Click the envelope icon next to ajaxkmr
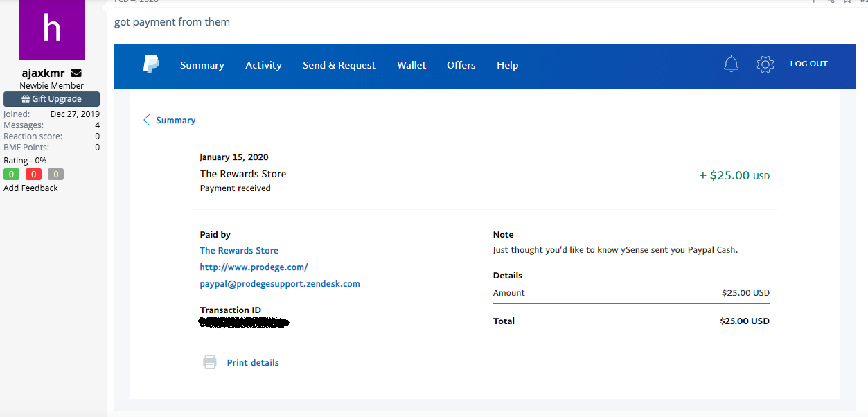 pos(76,73)
